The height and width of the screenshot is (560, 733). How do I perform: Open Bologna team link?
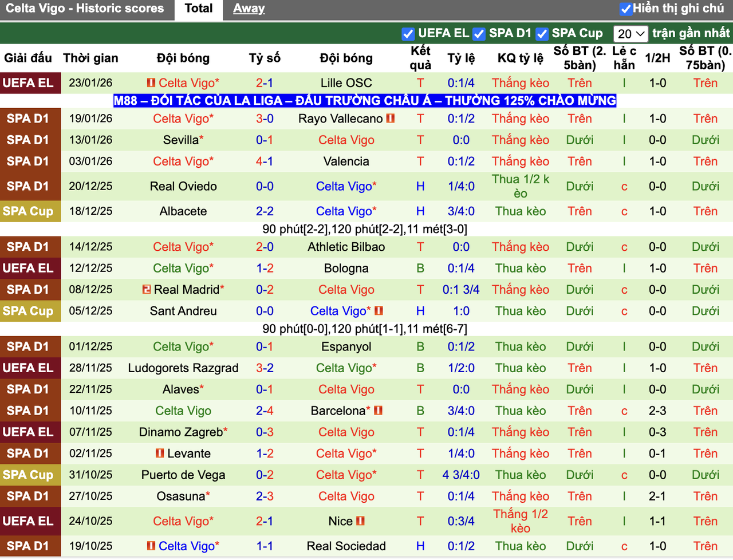click(x=346, y=269)
